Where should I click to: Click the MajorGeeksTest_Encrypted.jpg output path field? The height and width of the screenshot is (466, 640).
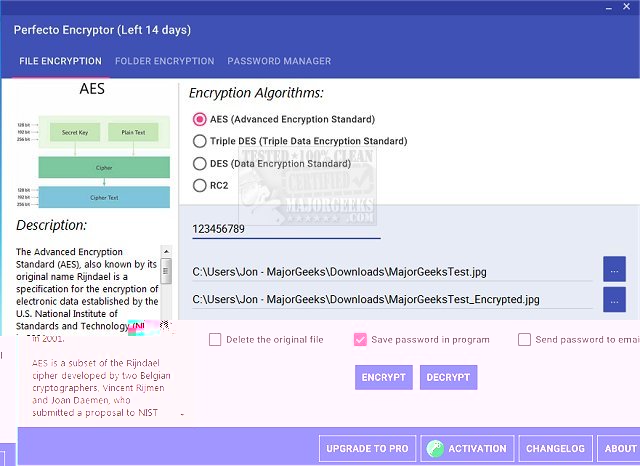(392, 300)
